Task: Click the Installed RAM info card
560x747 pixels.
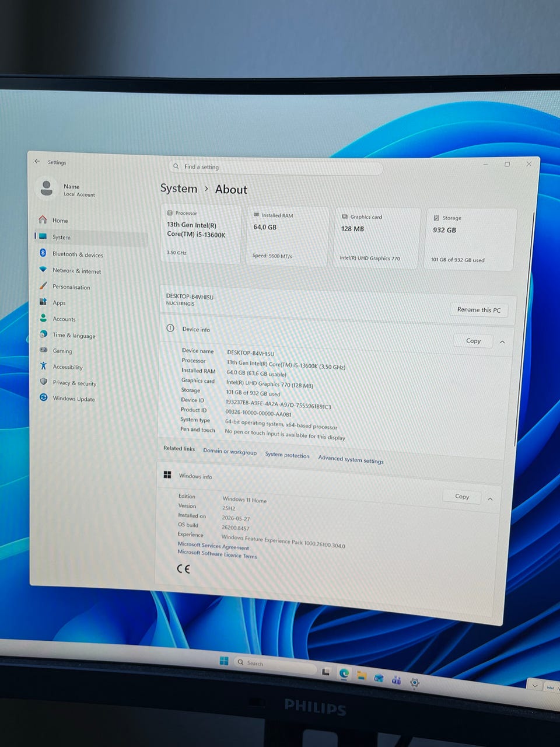Action: tap(286, 236)
